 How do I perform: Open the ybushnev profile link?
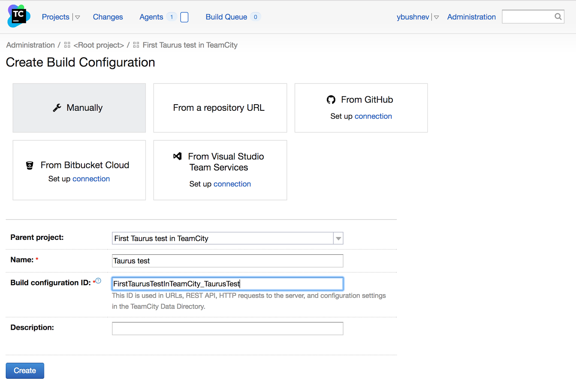click(413, 17)
